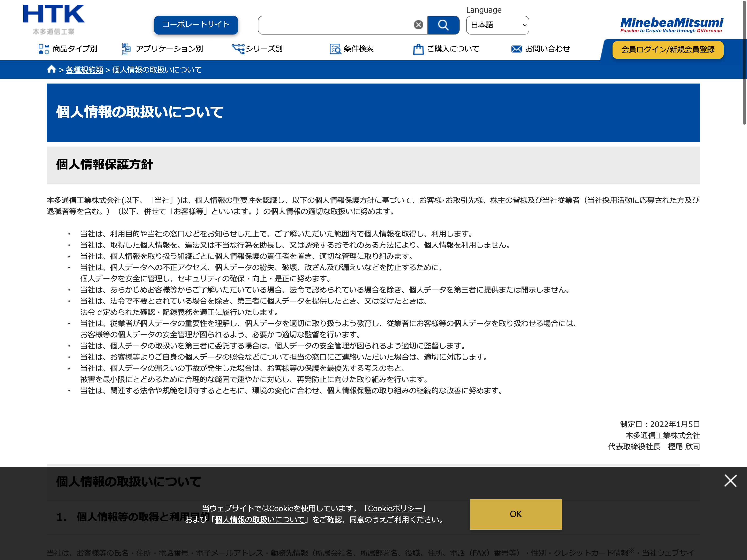Click the アプリケーション別 building icon
Screen dimensions: 747x560
126,49
